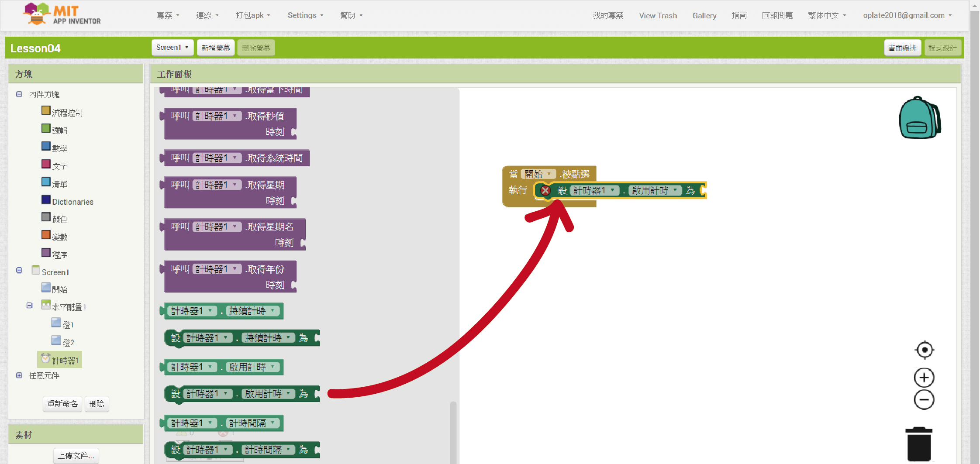The height and width of the screenshot is (464, 980).
Task: Expand the 任意元件 tree section
Action: click(19, 375)
